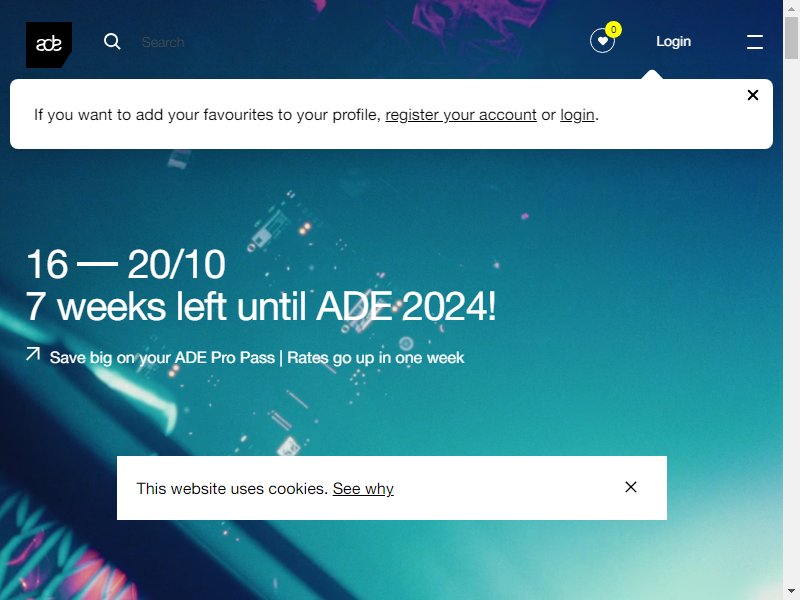Click Login in the header
This screenshot has height=600, width=800.
(673, 41)
